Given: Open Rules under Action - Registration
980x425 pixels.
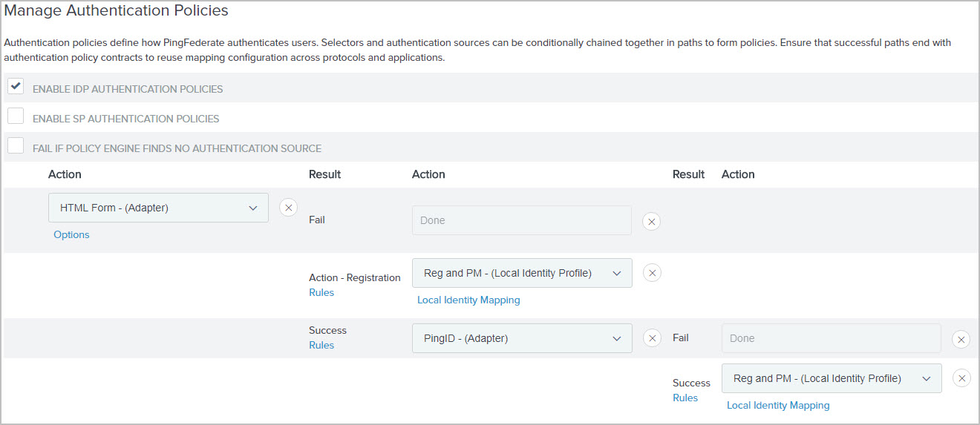Looking at the screenshot, I should pyautogui.click(x=321, y=292).
